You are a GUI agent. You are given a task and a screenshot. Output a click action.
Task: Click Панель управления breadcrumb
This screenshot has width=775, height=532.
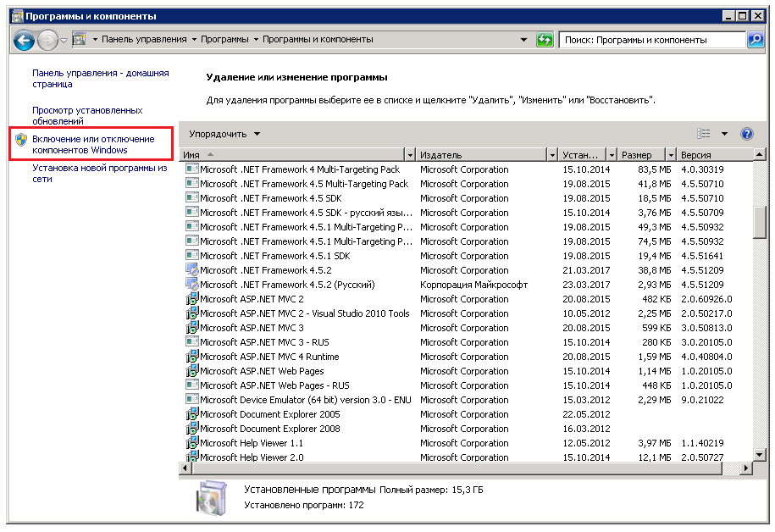144,40
